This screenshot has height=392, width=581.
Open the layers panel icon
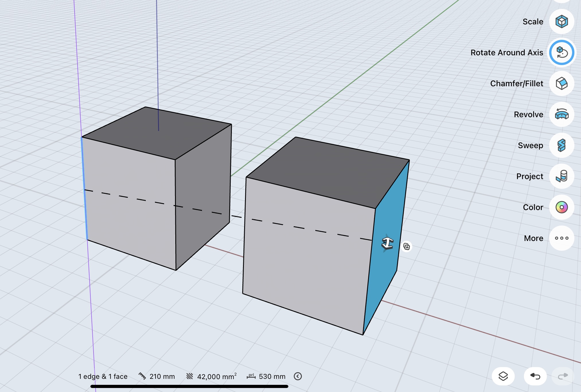coord(503,376)
